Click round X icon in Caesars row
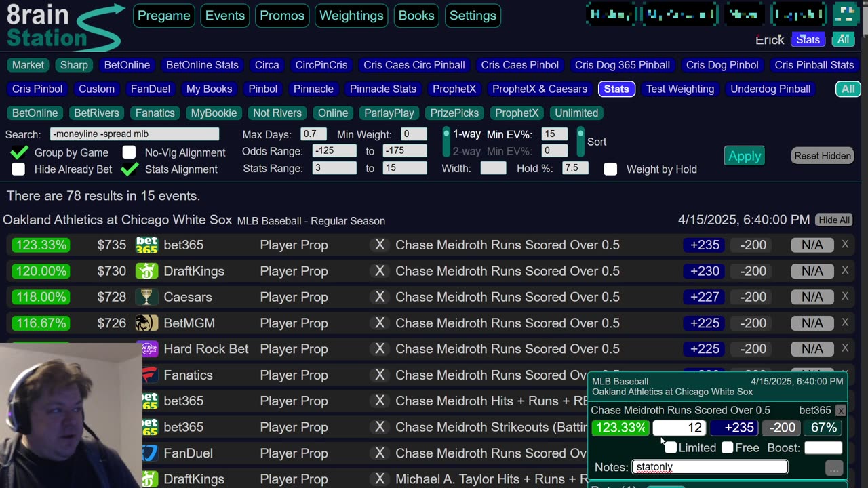 (380, 297)
